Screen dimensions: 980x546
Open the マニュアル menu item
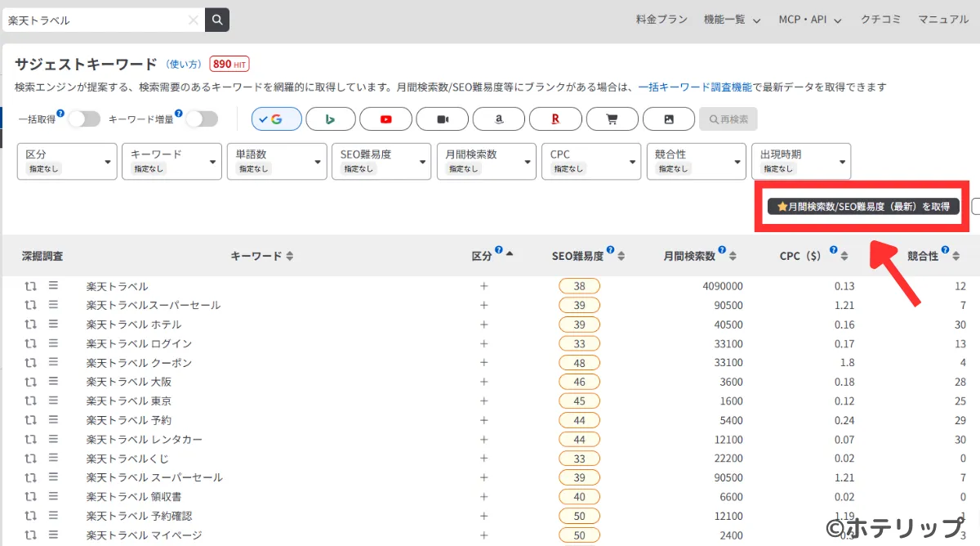(x=943, y=20)
